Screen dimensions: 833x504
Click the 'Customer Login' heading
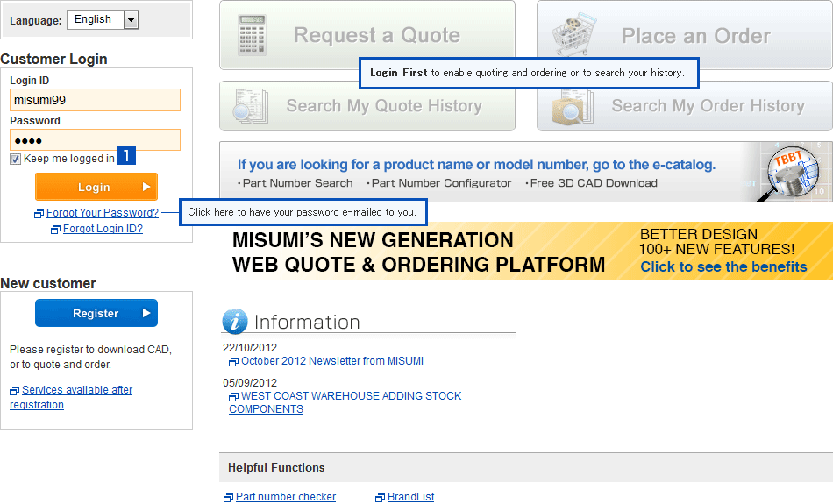[53, 59]
